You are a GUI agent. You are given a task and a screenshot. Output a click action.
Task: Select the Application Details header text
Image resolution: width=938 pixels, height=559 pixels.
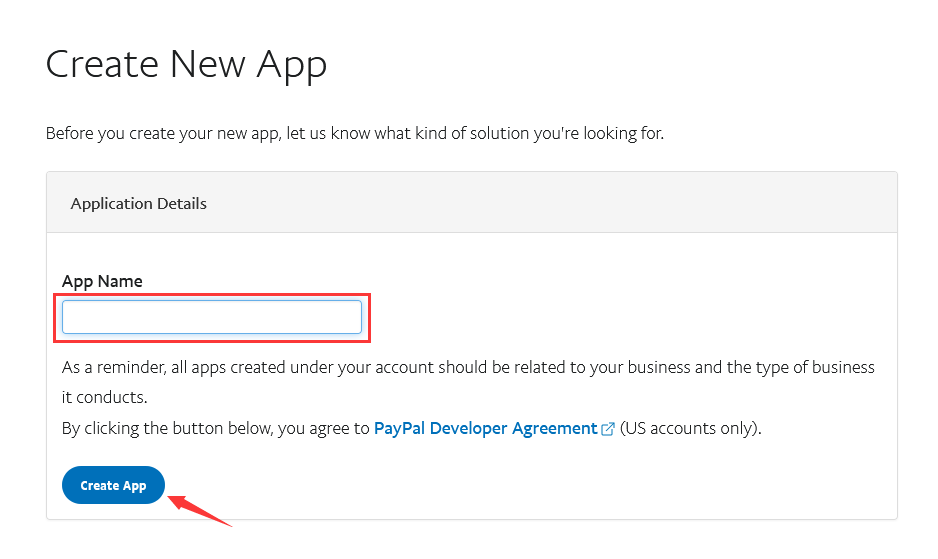tap(138, 203)
